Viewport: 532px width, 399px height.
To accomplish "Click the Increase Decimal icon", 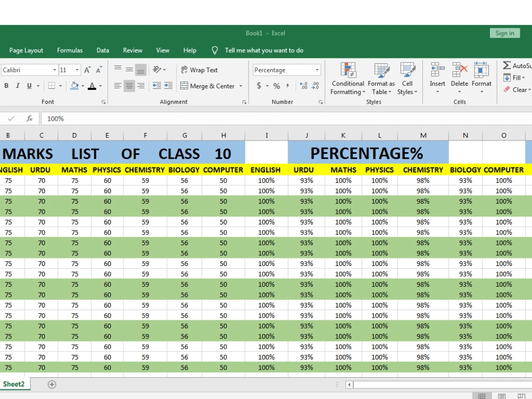I will pyautogui.click(x=304, y=86).
